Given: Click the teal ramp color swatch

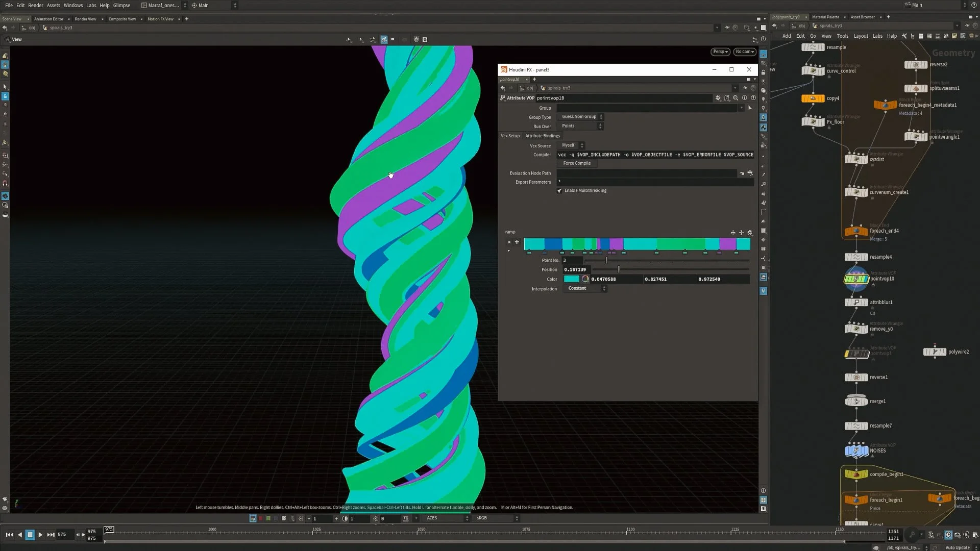Looking at the screenshot, I should point(571,279).
